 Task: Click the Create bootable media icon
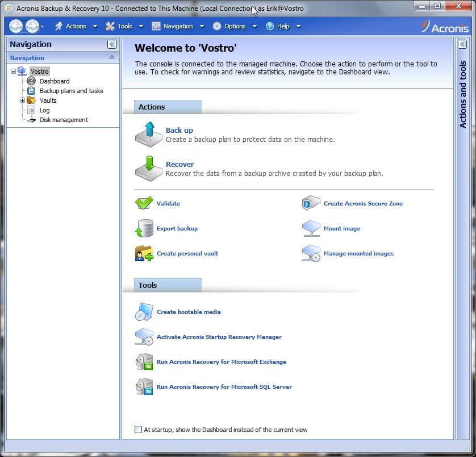pyautogui.click(x=144, y=312)
